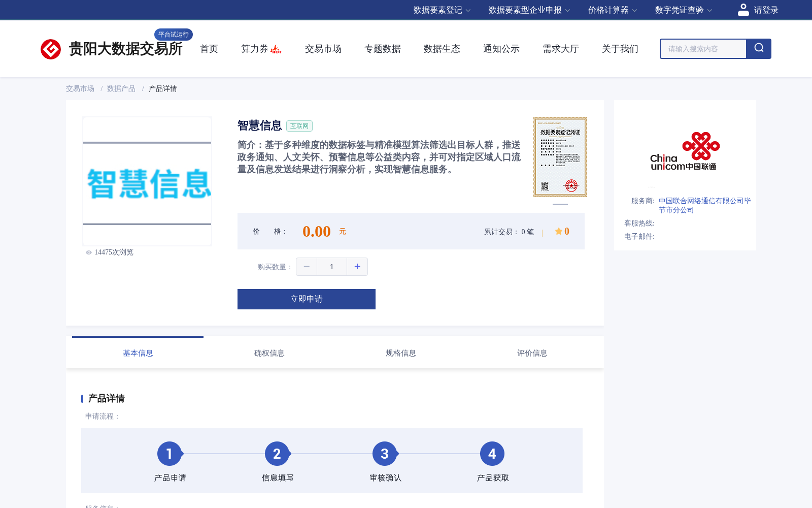Image resolution: width=812 pixels, height=508 pixels.
Task: Open the 中国联合网络通信有限公司毕节市分公司 provider link
Action: (705, 205)
